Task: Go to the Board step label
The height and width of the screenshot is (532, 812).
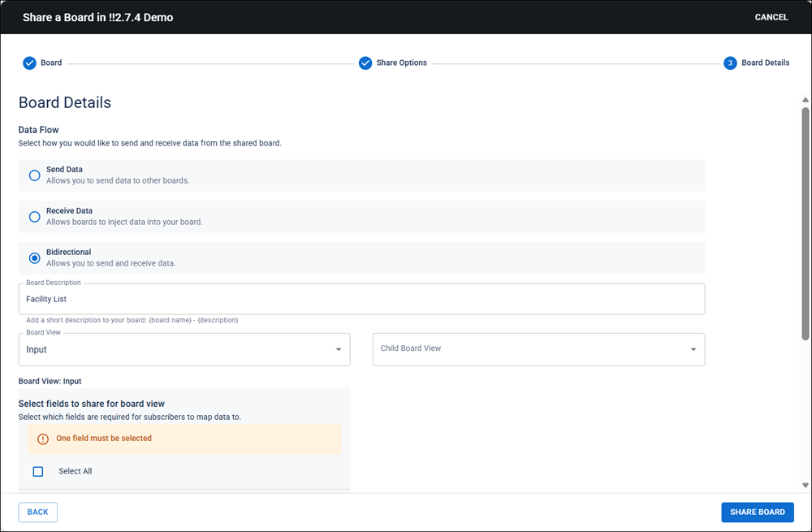Action: click(51, 63)
